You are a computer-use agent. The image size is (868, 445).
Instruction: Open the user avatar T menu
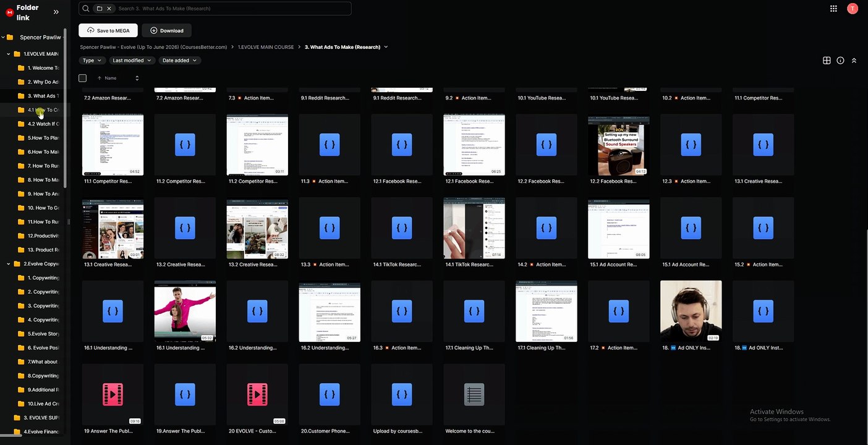(853, 9)
